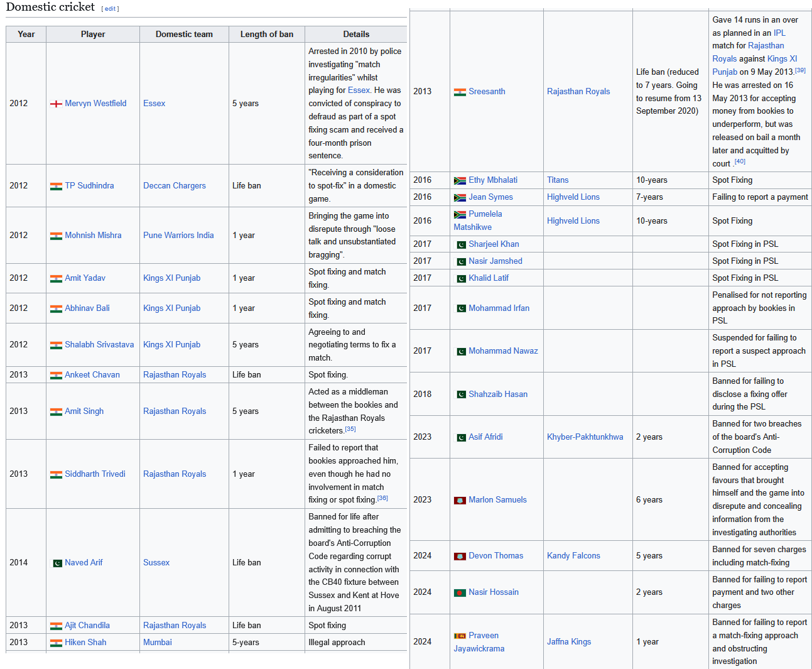
Task: Click the India flag beside Sreesanth
Action: click(x=460, y=92)
